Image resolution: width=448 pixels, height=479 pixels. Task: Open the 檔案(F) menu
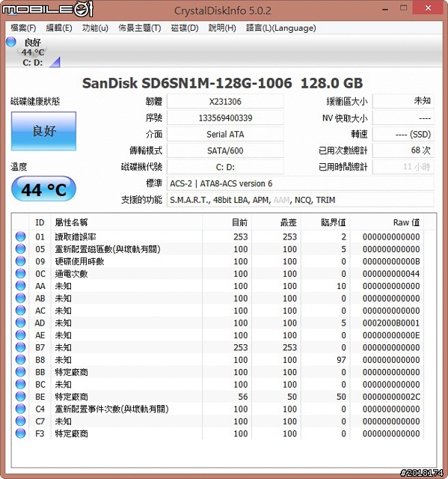pos(23,28)
